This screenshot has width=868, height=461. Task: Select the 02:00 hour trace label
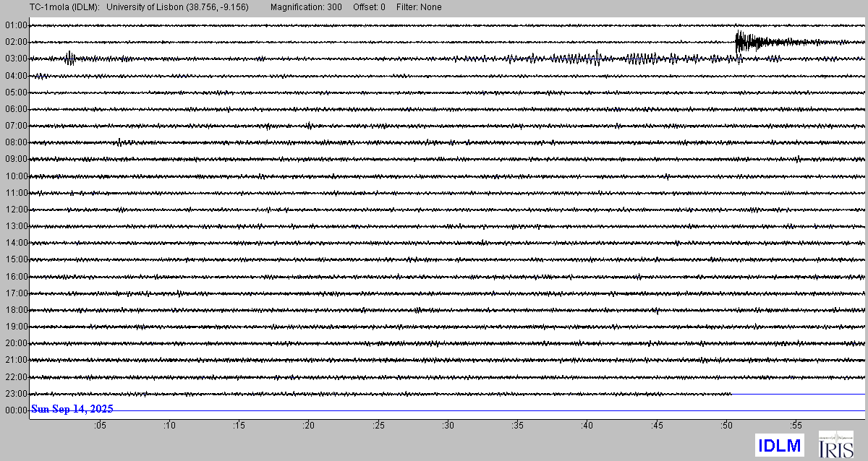(16, 42)
